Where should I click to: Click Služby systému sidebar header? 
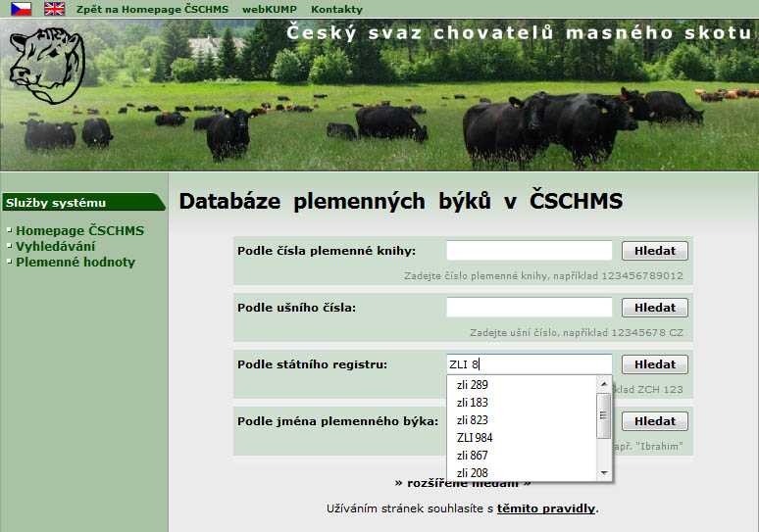[x=83, y=202]
